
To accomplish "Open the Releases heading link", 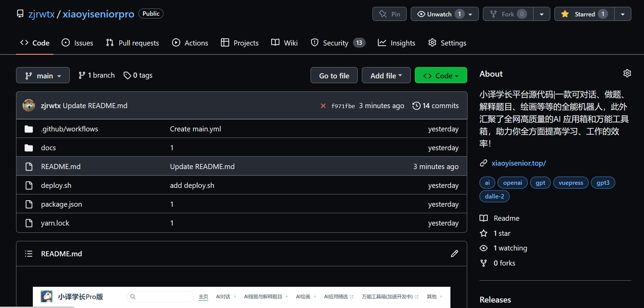I will tap(495, 300).
